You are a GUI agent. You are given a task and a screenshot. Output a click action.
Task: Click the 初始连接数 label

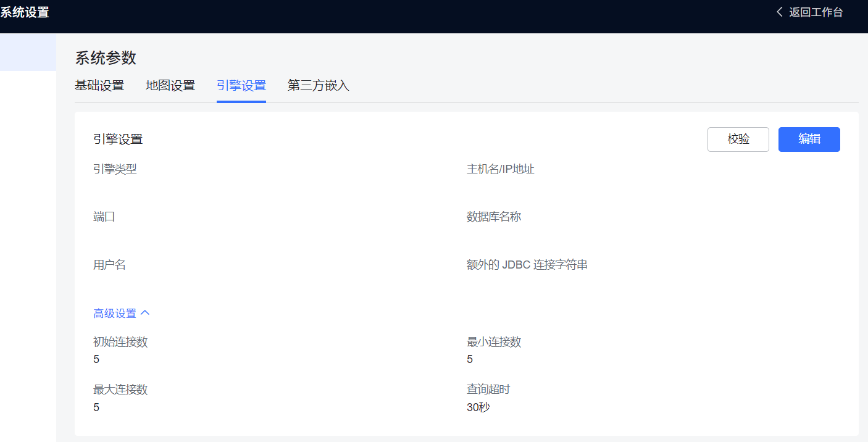pos(120,342)
